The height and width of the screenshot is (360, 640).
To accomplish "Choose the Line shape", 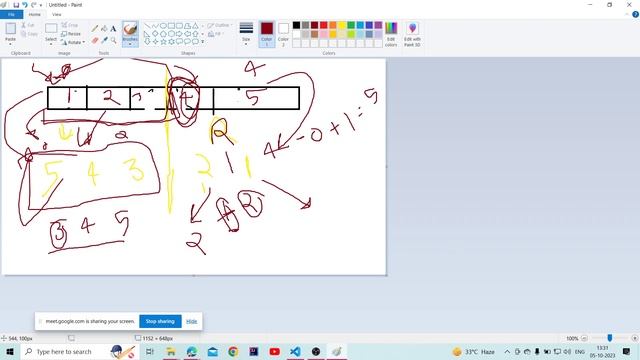I will (x=147, y=26).
